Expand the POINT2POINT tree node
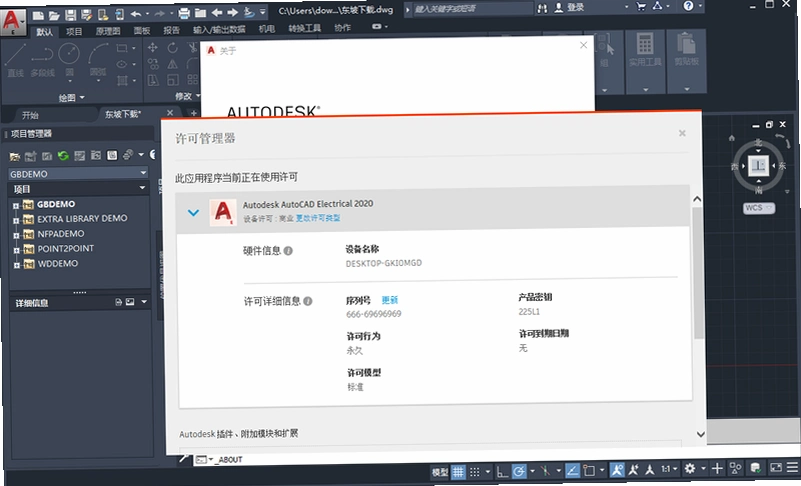801x486 pixels. click(x=16, y=250)
